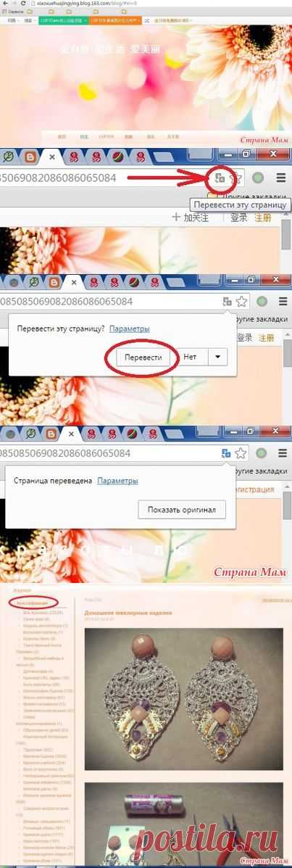Open the Chrome menu beside the red-circled translate icon
Screen dimensions: 292x868
tap(281, 178)
